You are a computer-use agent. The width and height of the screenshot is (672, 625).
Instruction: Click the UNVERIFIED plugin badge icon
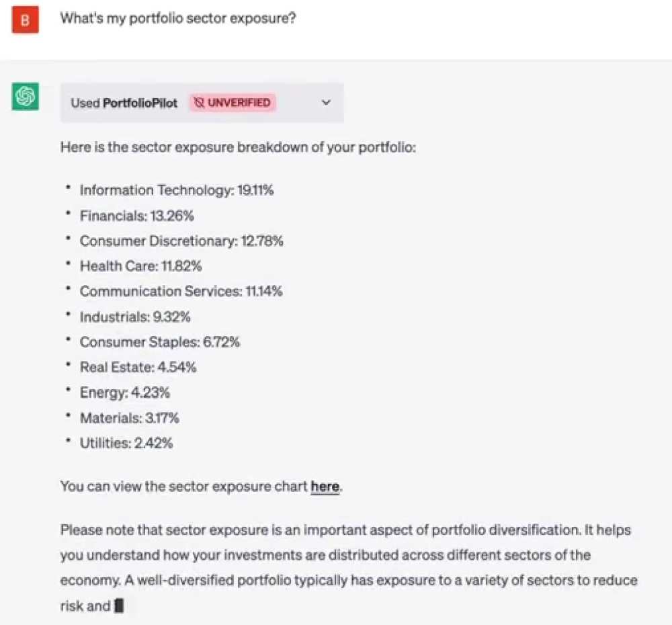[x=232, y=103]
